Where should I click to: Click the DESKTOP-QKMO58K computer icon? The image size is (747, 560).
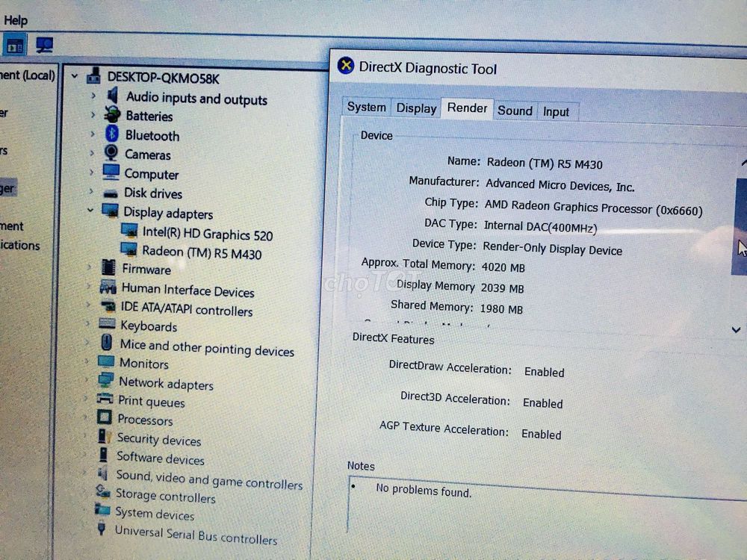coord(94,75)
